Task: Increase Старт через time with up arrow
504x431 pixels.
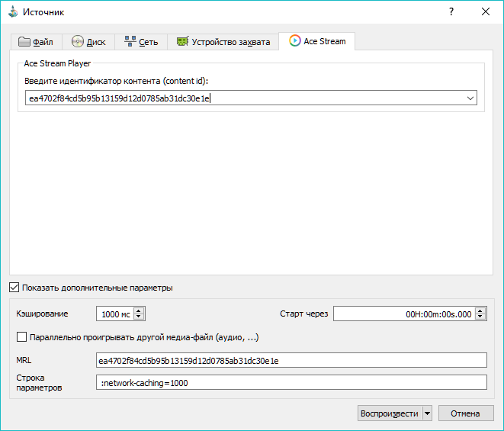Action: 480,310
